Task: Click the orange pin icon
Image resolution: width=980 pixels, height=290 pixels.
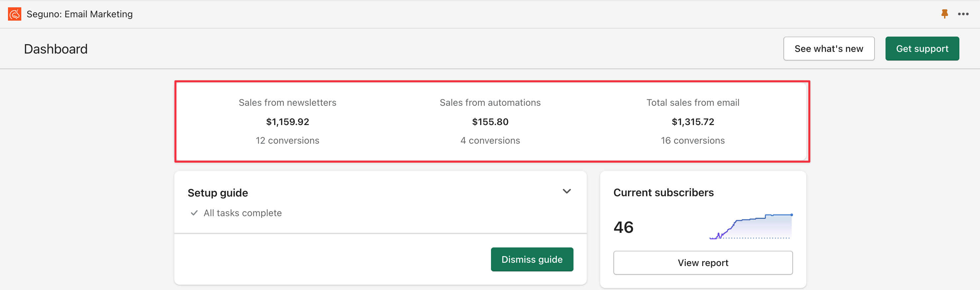Action: tap(944, 14)
